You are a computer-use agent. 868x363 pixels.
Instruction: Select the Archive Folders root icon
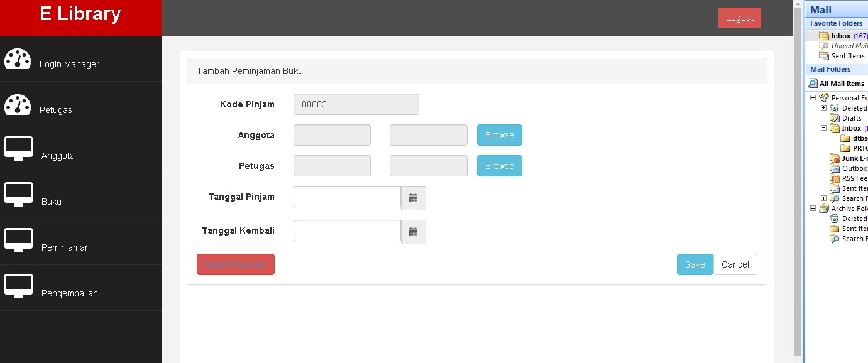pyautogui.click(x=824, y=209)
